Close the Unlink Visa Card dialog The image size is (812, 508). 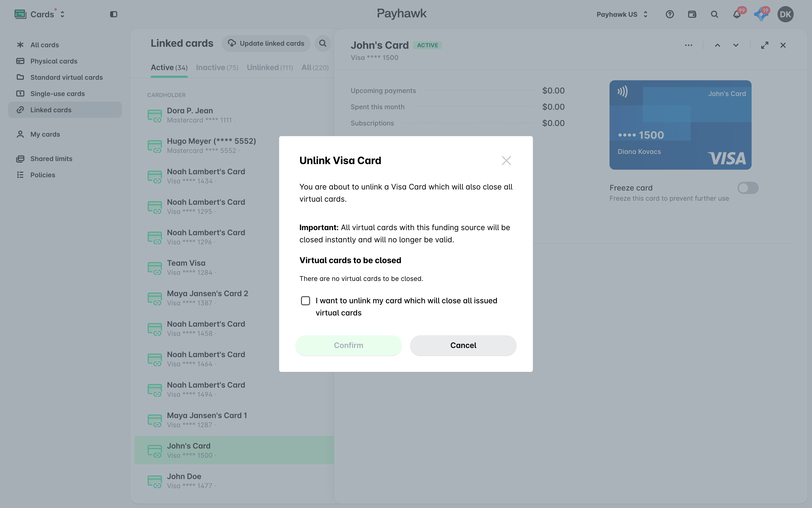(x=506, y=161)
